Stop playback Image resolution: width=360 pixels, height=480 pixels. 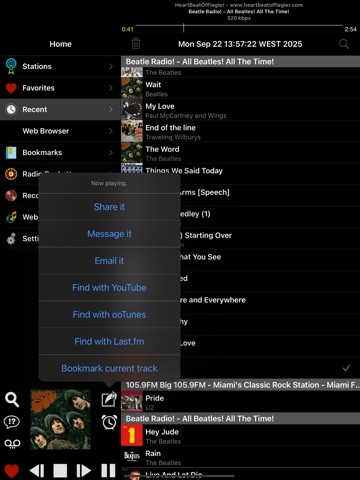point(60,471)
